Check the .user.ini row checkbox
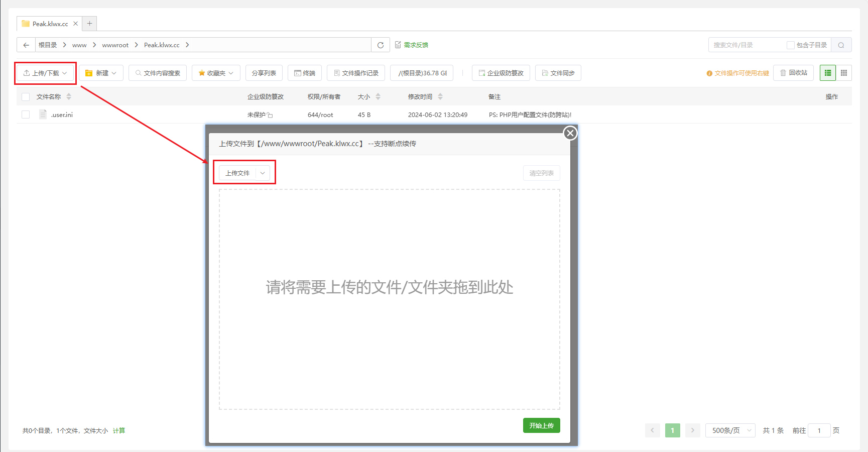The width and height of the screenshot is (868, 452). coord(26,115)
